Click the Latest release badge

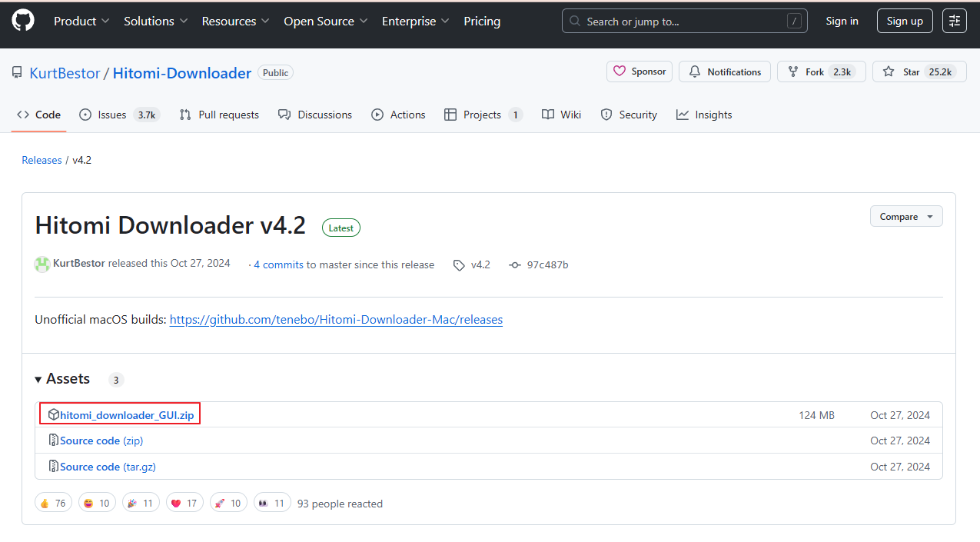pyautogui.click(x=341, y=228)
